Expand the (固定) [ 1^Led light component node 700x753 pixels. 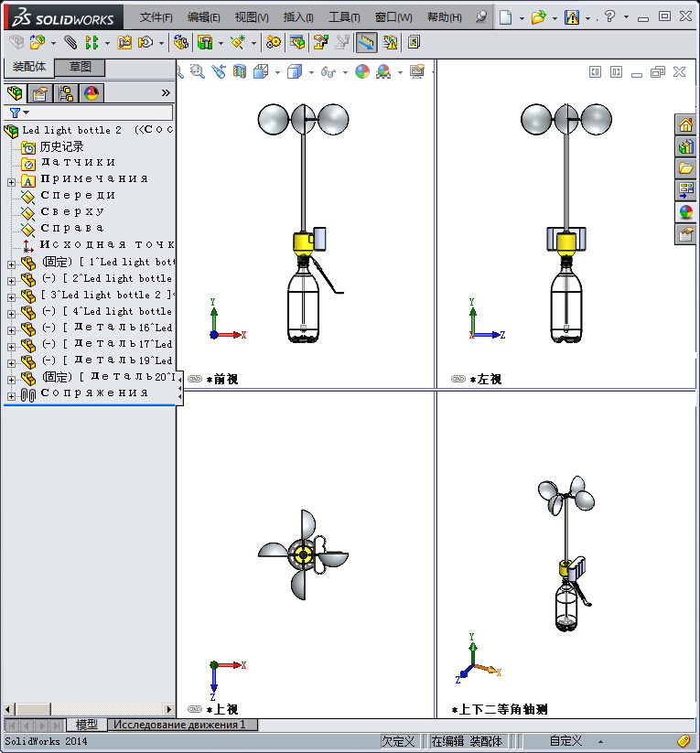click(11, 264)
